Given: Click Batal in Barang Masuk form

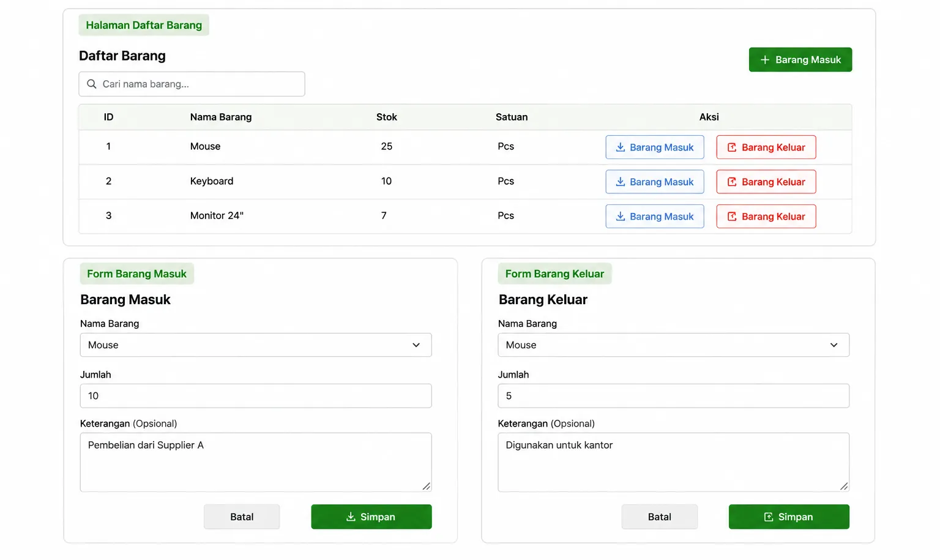Looking at the screenshot, I should [x=242, y=517].
